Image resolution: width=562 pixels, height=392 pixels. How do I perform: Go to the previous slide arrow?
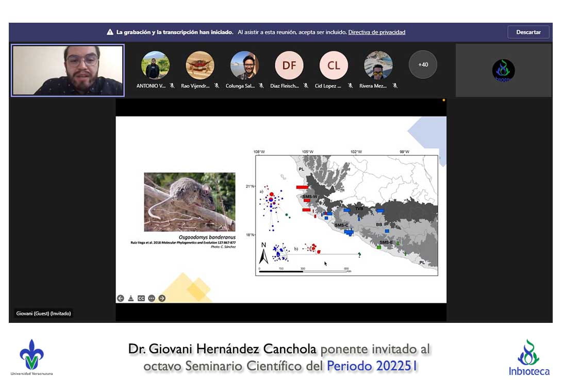pyautogui.click(x=121, y=298)
